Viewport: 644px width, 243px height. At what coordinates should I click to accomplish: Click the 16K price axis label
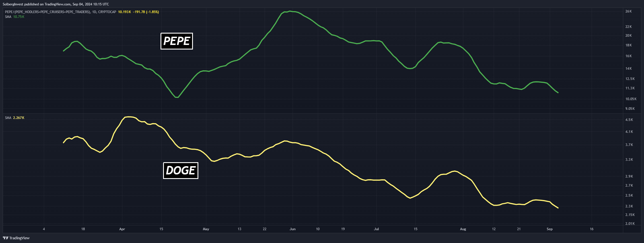[x=629, y=56]
